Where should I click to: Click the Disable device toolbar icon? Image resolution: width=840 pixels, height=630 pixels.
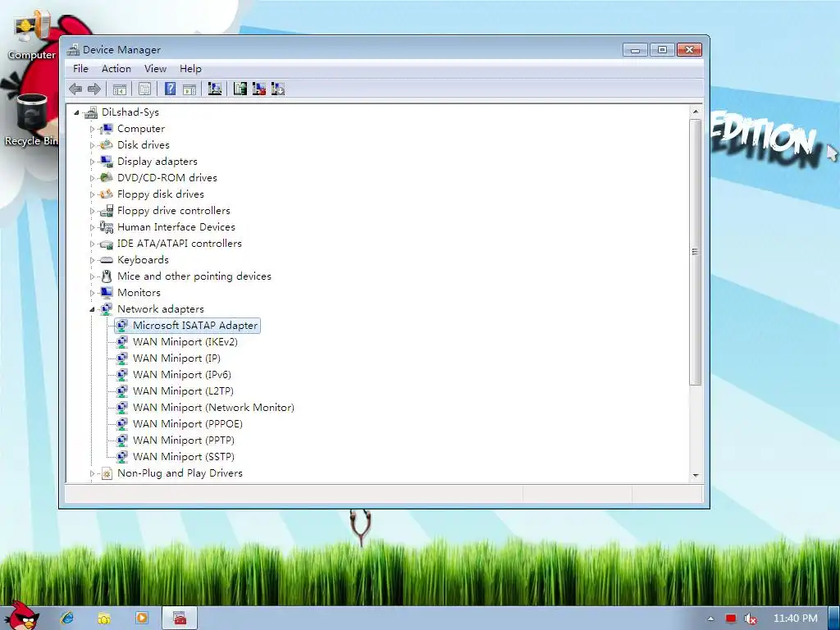coord(278,89)
